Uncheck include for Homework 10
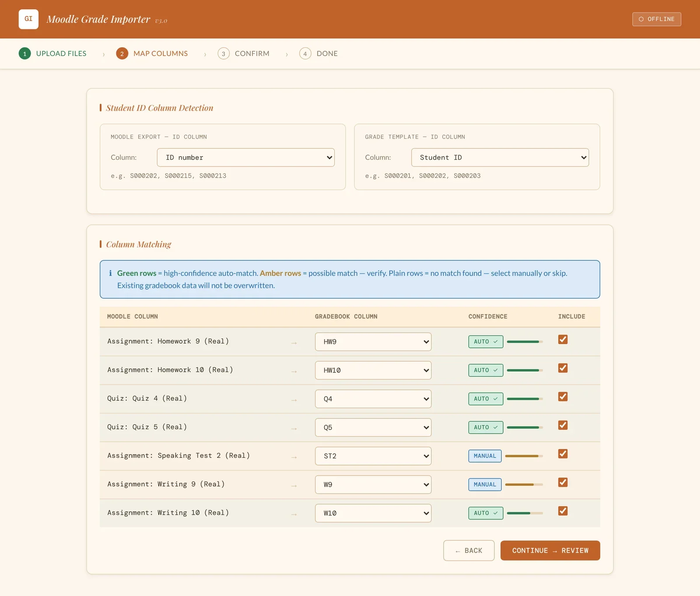700x596 pixels. [x=563, y=368]
